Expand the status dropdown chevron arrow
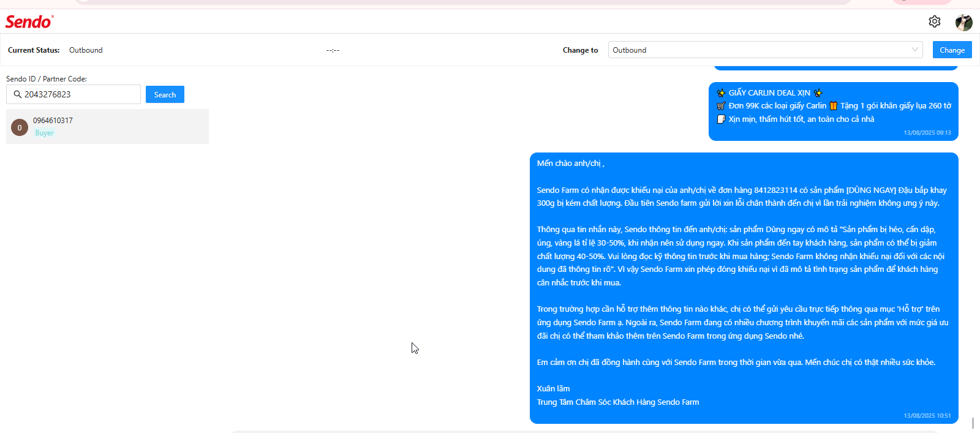This screenshot has width=980, height=433. [x=915, y=50]
